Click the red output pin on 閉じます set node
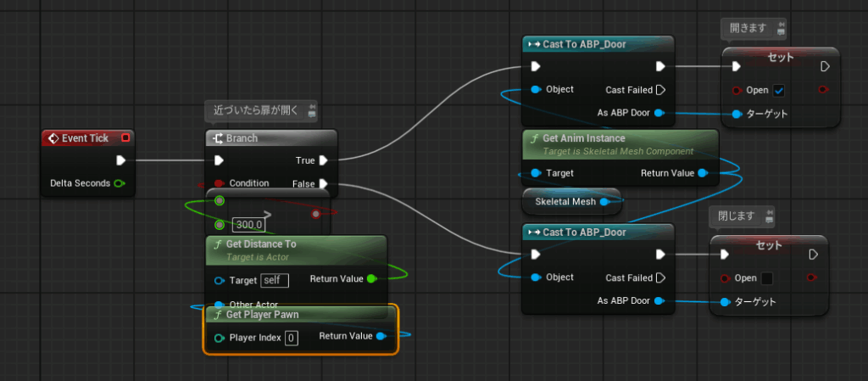Screen dimensions: 868x381 coord(811,277)
